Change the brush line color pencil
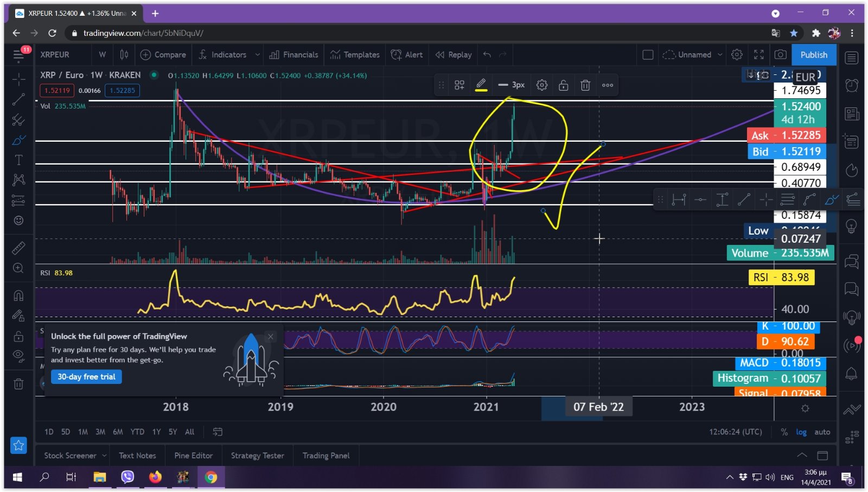Image resolution: width=868 pixels, height=492 pixels. (481, 85)
